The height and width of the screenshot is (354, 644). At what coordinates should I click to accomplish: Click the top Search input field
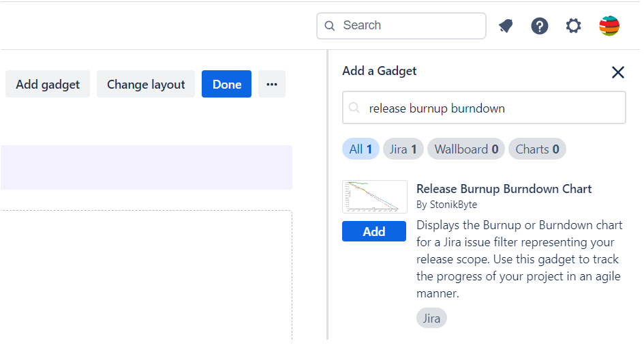[x=401, y=26]
